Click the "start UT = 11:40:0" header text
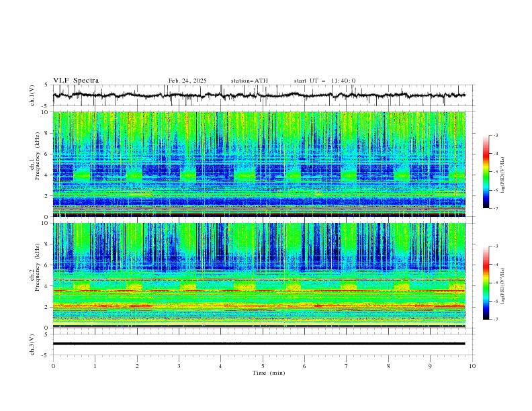The width and height of the screenshot is (532, 411). point(324,81)
